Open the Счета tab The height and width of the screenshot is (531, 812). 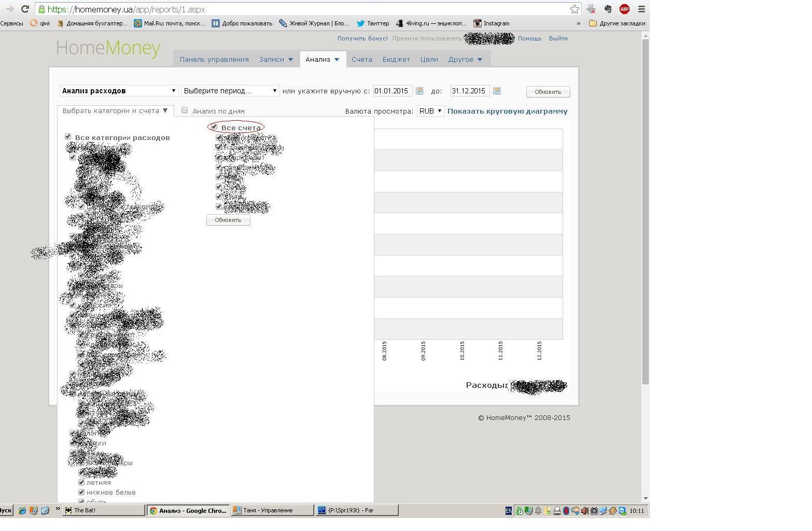click(361, 59)
